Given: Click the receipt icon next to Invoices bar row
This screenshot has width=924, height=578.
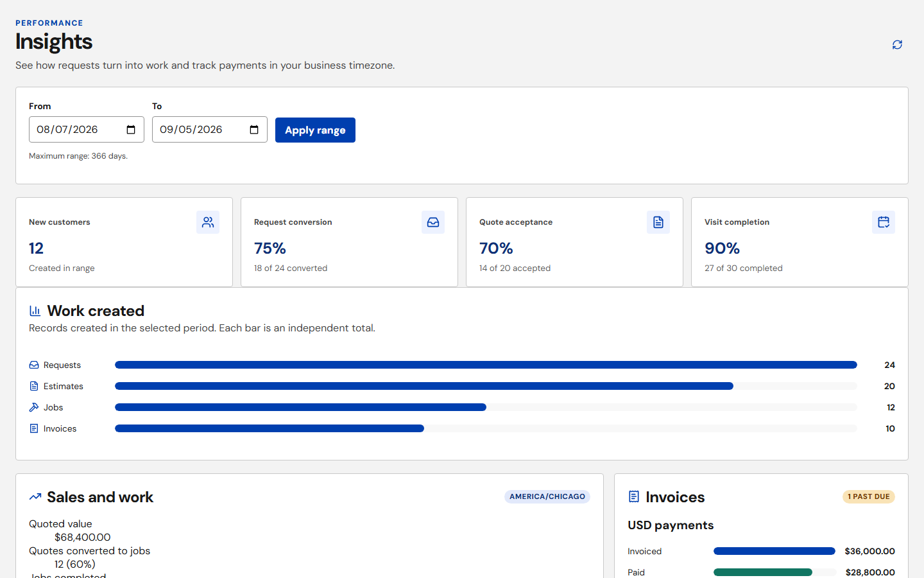Looking at the screenshot, I should (34, 428).
